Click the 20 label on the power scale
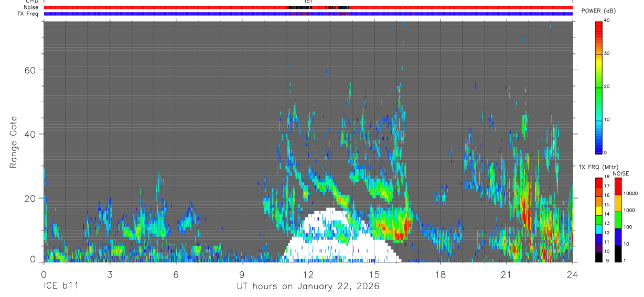 [607, 86]
